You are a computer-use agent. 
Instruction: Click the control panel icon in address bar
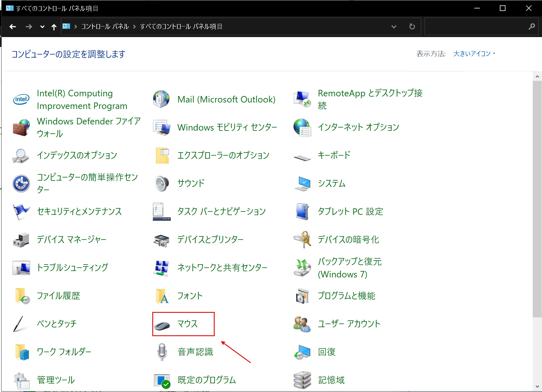(x=66, y=26)
